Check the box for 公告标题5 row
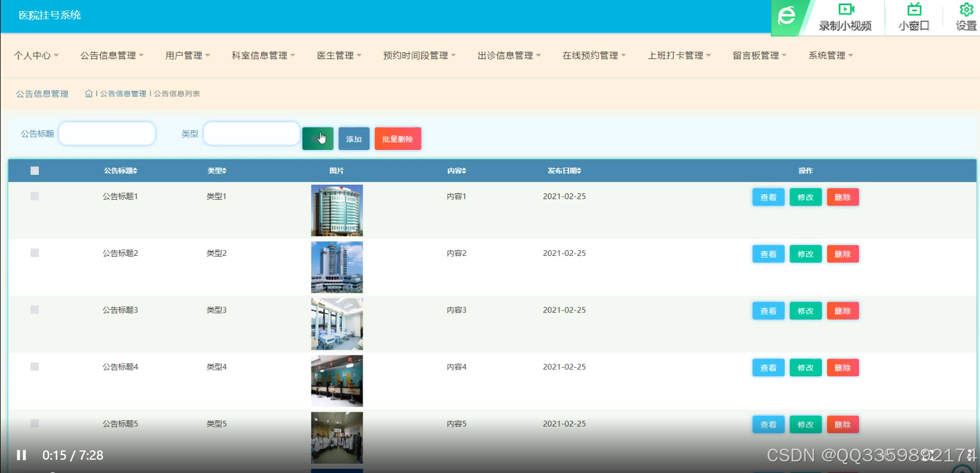The height and width of the screenshot is (473, 980). point(35,423)
